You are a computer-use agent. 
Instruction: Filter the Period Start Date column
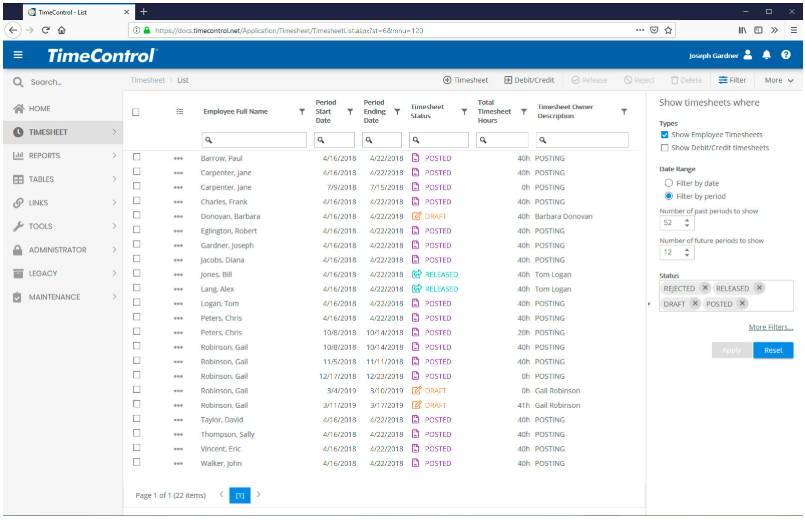pos(350,112)
